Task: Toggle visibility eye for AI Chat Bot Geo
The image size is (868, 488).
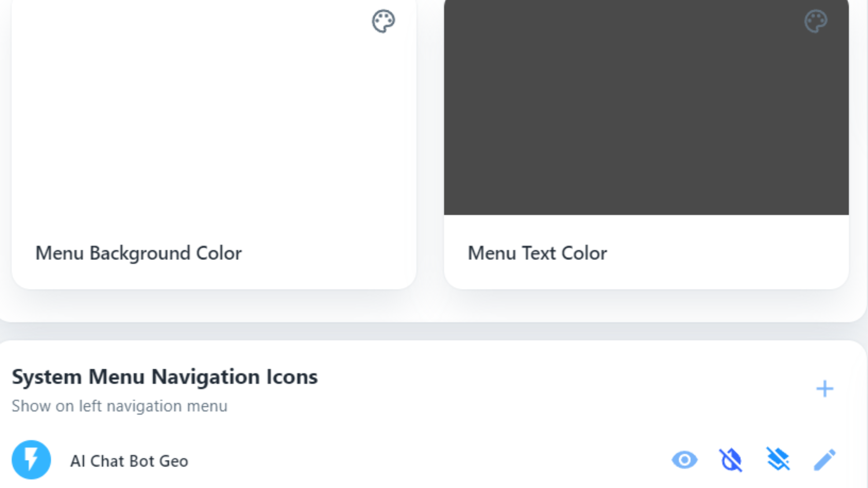Action: click(684, 460)
